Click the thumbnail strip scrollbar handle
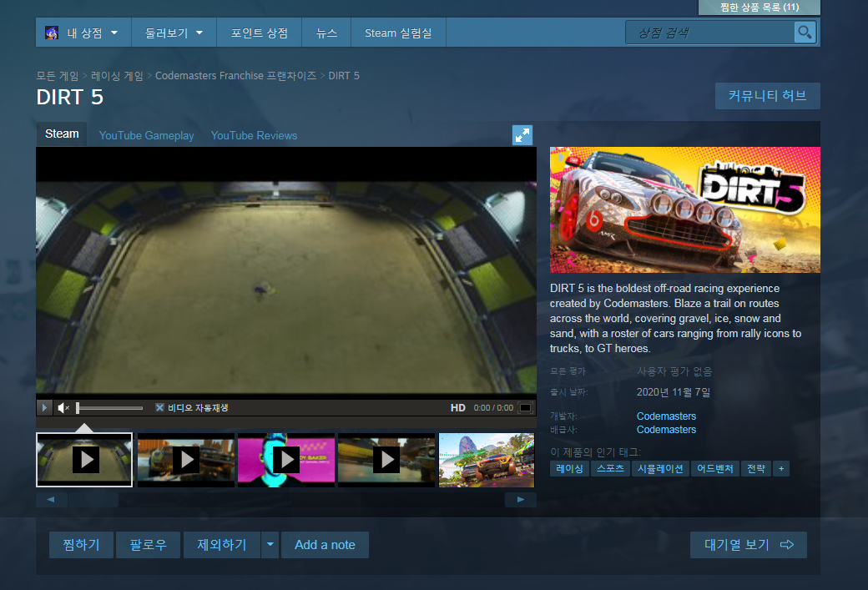This screenshot has width=868, height=590. [93, 499]
